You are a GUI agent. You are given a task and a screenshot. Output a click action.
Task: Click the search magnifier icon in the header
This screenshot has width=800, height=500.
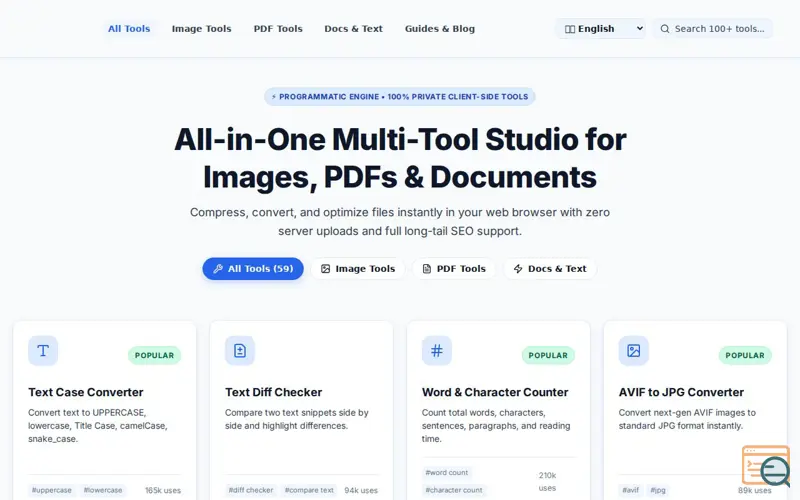[665, 29]
